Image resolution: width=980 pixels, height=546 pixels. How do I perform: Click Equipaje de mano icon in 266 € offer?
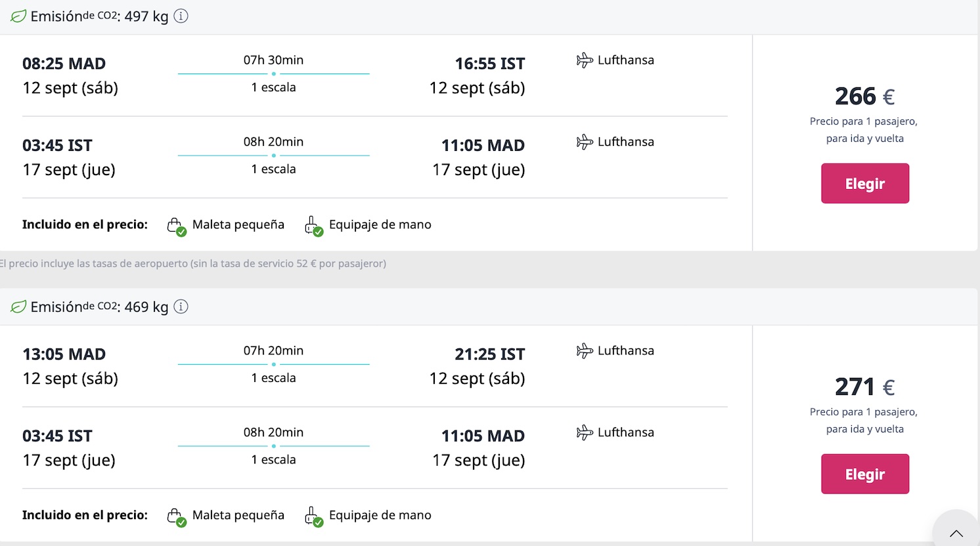coord(313,226)
